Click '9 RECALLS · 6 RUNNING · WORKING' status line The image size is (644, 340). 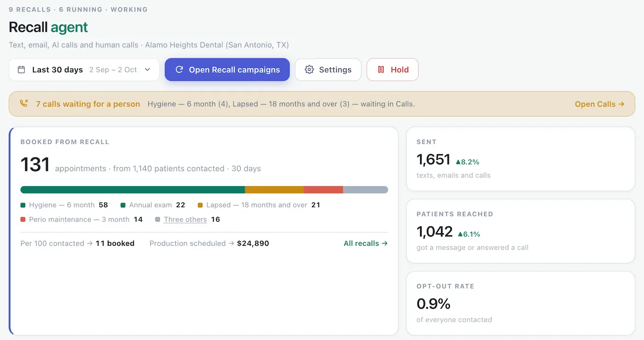[78, 9]
